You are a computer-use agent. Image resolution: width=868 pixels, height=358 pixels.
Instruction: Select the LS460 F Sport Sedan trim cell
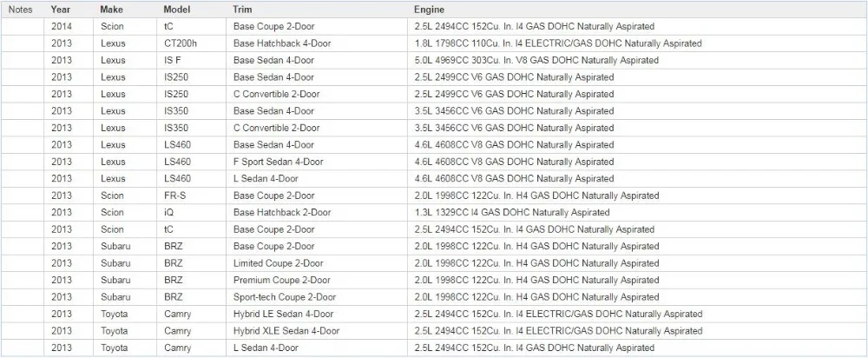click(317, 162)
